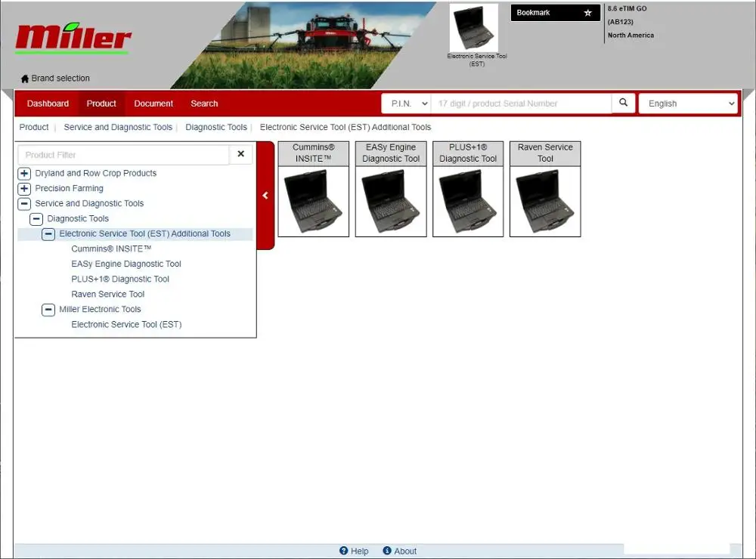The height and width of the screenshot is (559, 756).
Task: Click the 8.6 eTIM GO text
Action: click(627, 8)
